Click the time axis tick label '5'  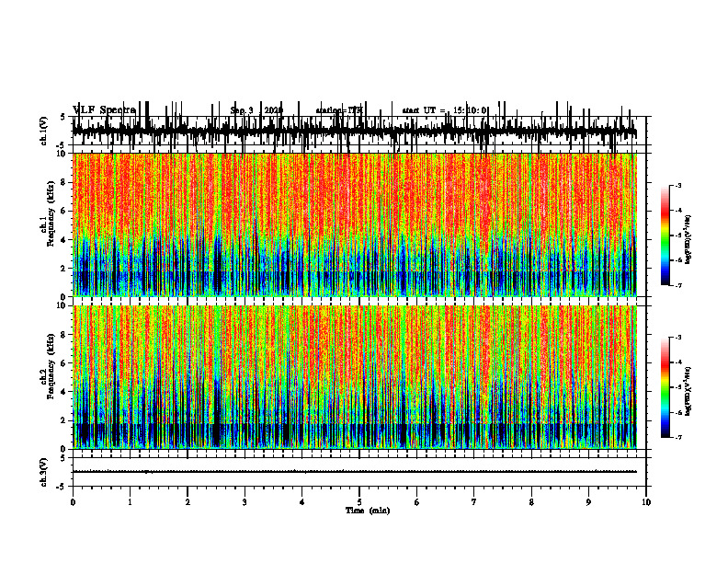359,502
